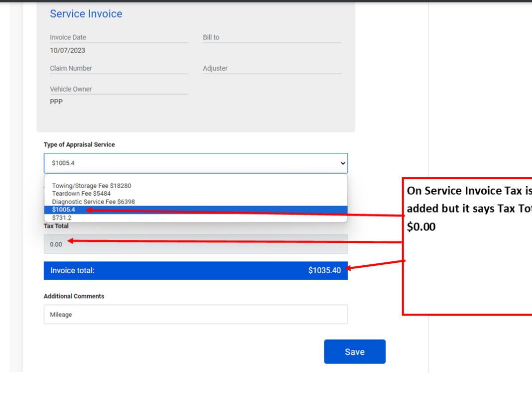Select the blank first option in the dropdown list

coord(195,179)
